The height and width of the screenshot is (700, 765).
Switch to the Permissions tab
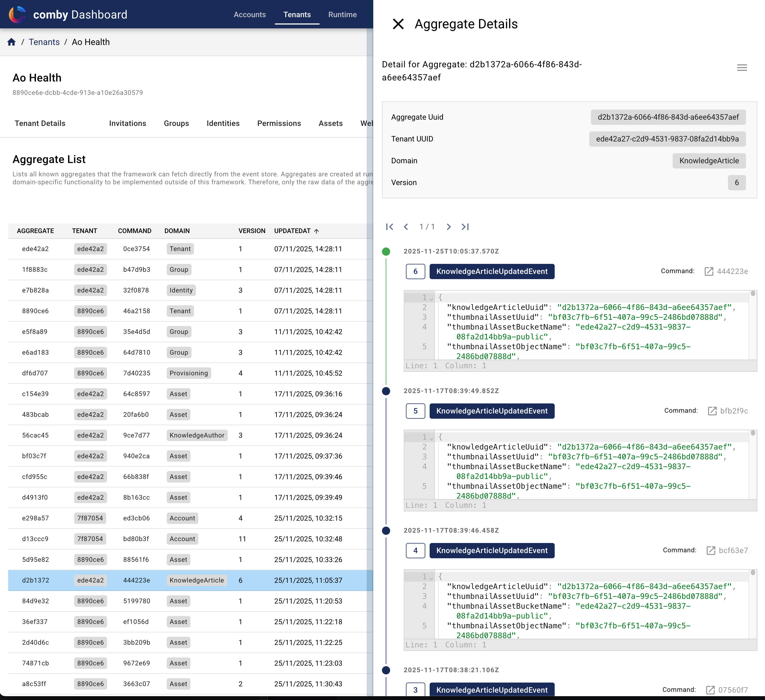point(279,123)
